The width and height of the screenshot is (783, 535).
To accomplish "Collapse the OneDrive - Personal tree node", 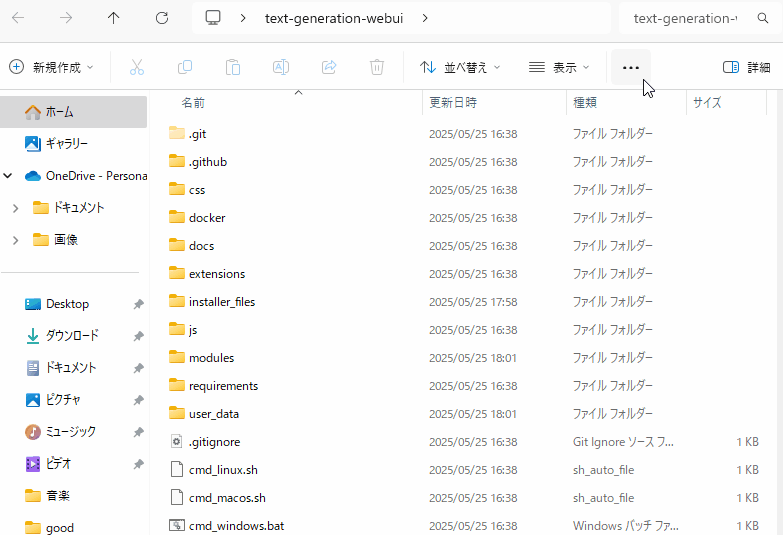I will pos(8,176).
